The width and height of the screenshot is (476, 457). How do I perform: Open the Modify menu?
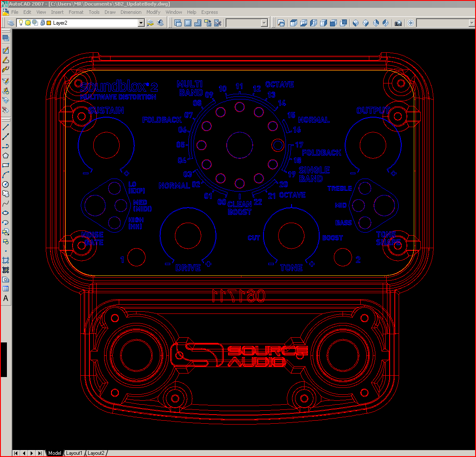click(x=153, y=12)
